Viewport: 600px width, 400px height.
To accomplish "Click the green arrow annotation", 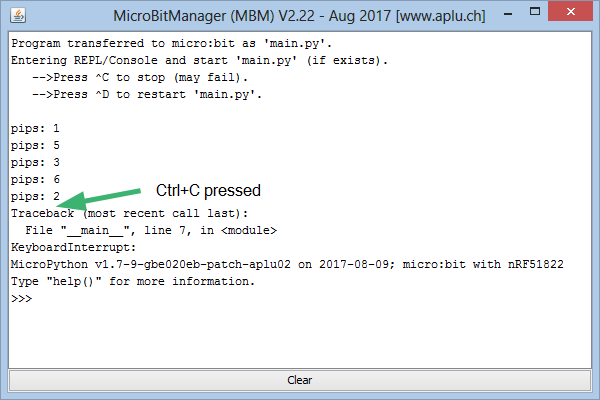I will coord(99,199).
